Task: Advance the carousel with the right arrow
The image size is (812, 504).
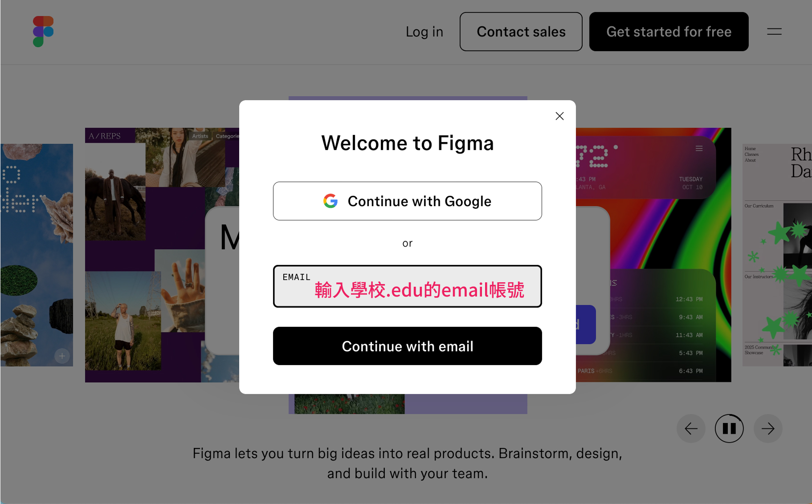Action: 767,428
